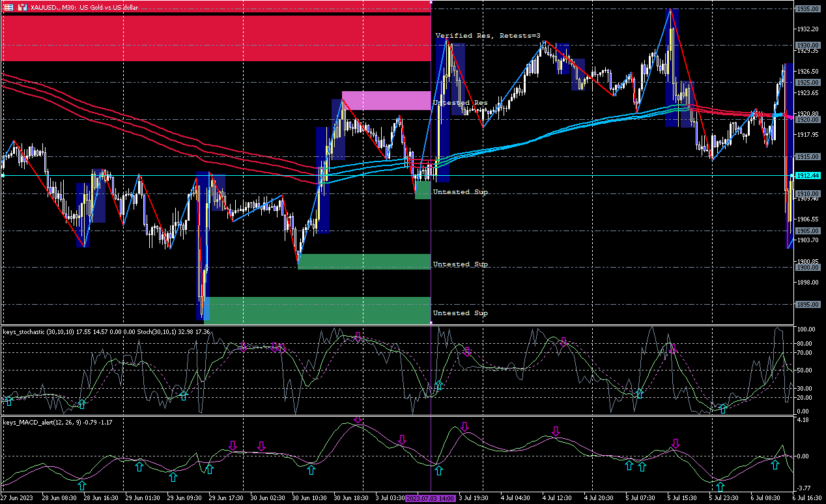Image resolution: width=826 pixels, height=504 pixels.
Task: Click the highlighted 2023.07.03 14:00 time marker
Action: click(x=431, y=498)
